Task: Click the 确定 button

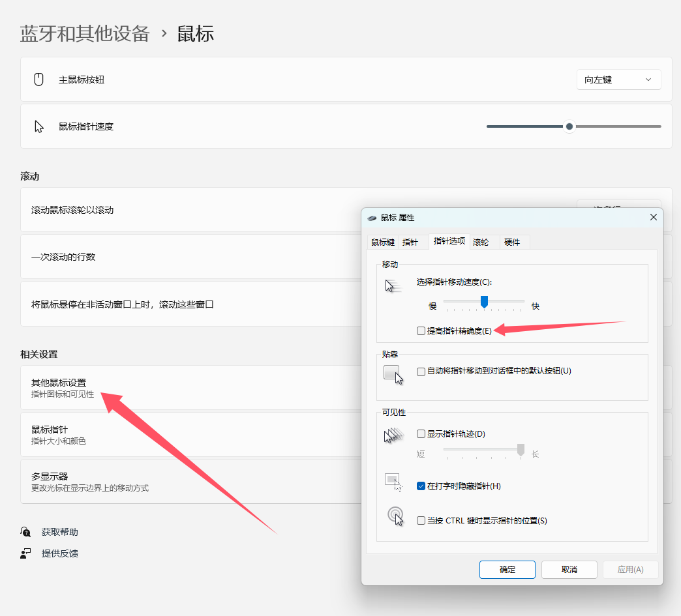Action: (507, 570)
